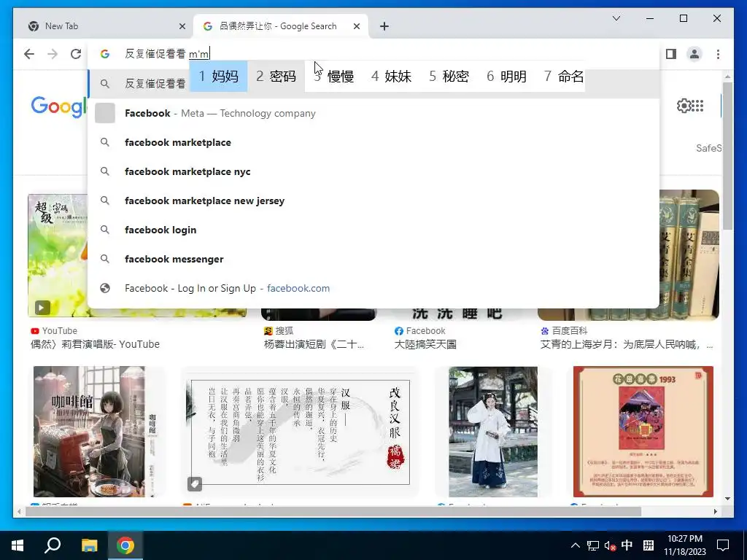Viewport: 747px width, 560px height.
Task: Open the muted volume tray icon
Action: coord(610,545)
